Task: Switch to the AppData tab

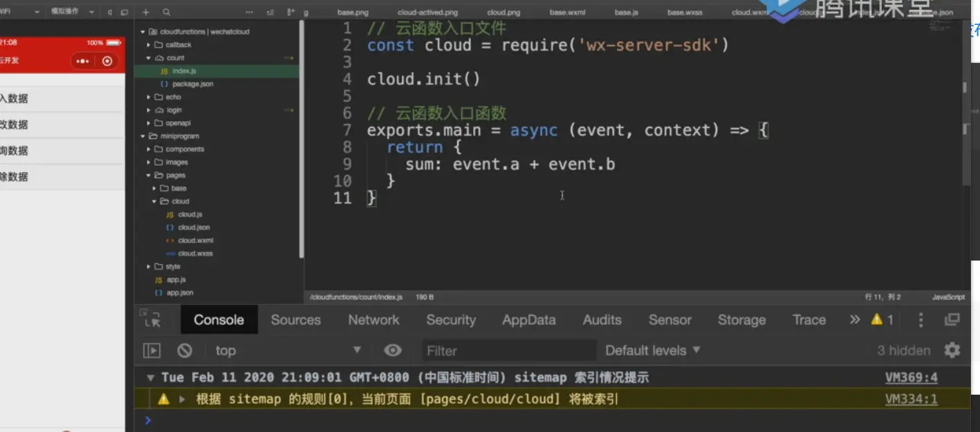Action: click(529, 319)
